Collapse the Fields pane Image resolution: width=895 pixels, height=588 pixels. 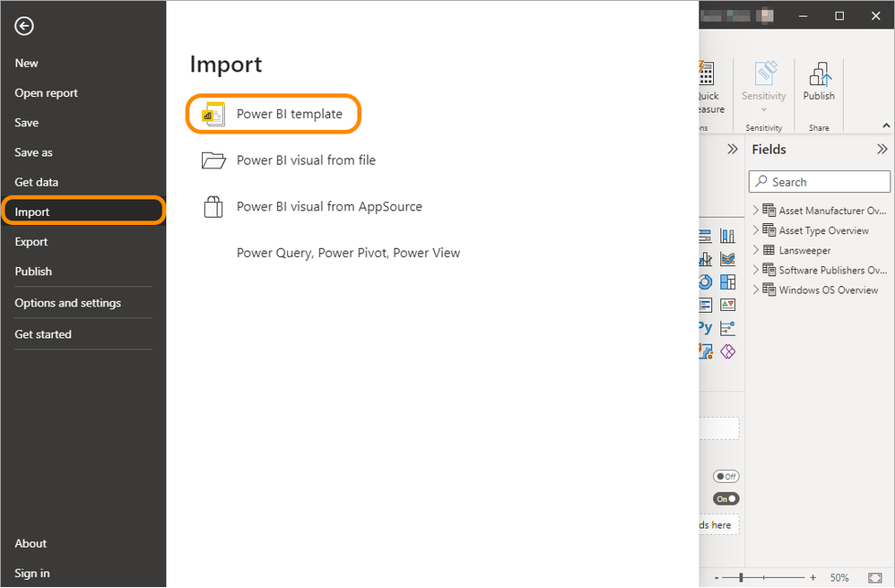tap(882, 150)
